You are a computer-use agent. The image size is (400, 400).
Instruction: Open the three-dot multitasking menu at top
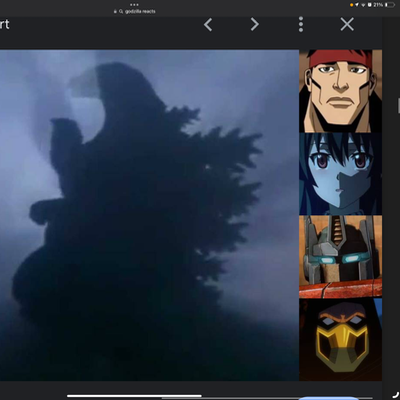click(134, 5)
